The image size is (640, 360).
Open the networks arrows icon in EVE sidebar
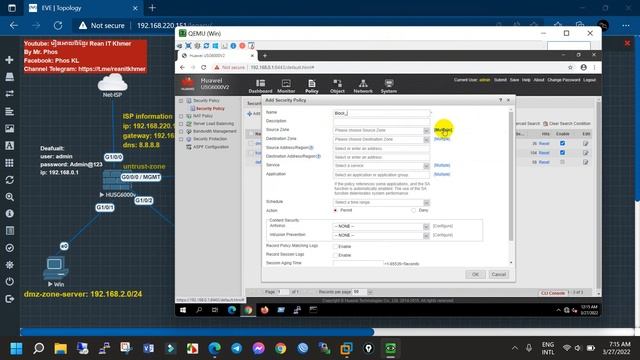pyautogui.click(x=9, y=94)
